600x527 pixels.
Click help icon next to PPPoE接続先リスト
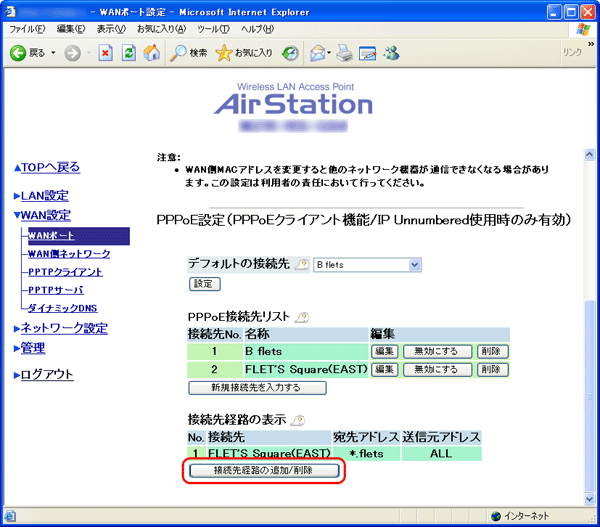click(x=302, y=317)
